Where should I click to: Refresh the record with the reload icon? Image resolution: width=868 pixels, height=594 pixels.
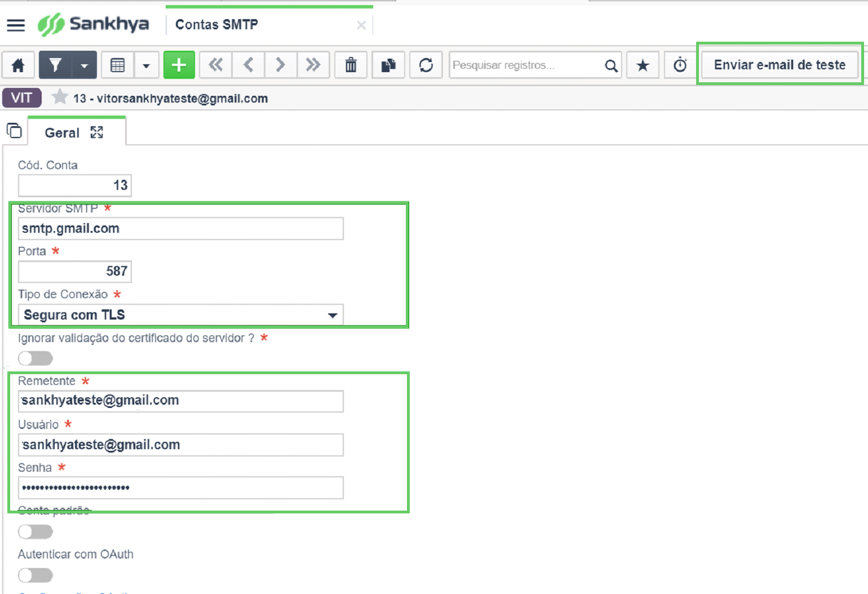coord(426,65)
